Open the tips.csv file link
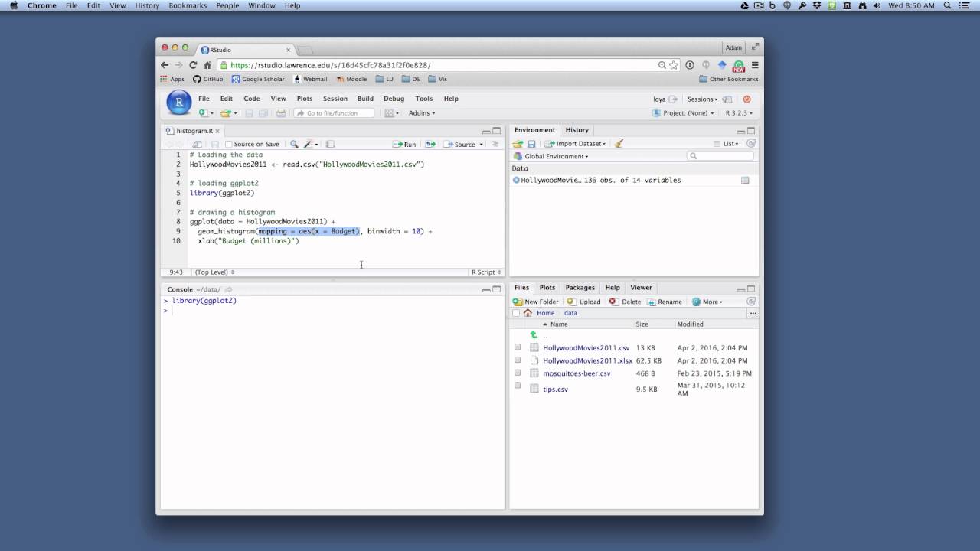 [x=555, y=390]
